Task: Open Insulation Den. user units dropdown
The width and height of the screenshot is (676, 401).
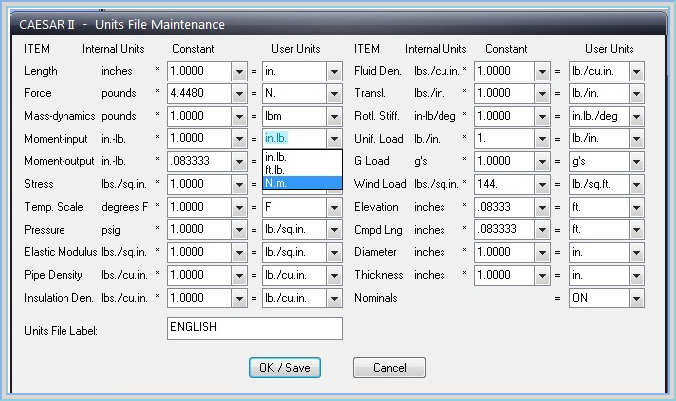Action: click(x=334, y=298)
